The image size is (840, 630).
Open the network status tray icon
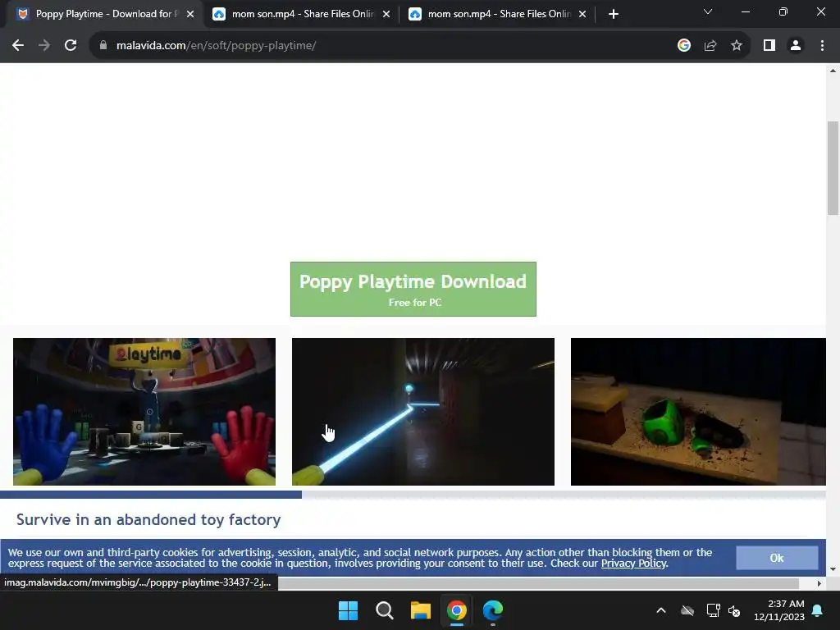click(713, 610)
